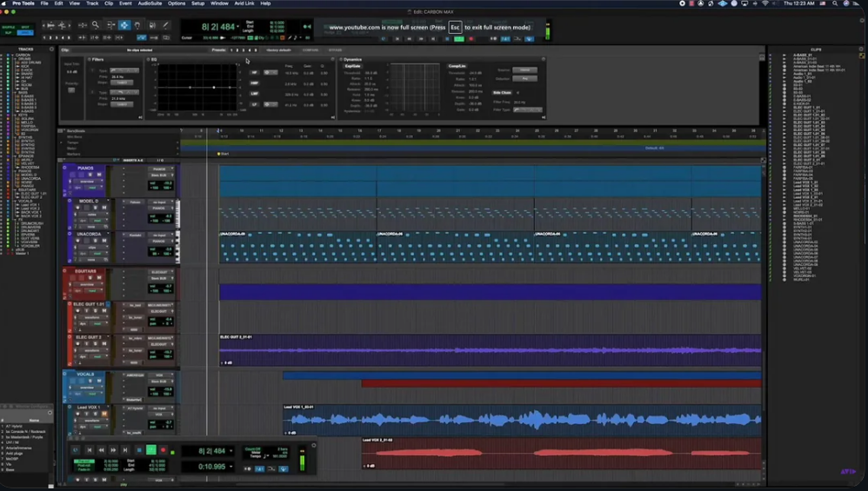Click Return to Zero in floating transport
Viewport: 868px width, 491px height.
click(x=89, y=450)
